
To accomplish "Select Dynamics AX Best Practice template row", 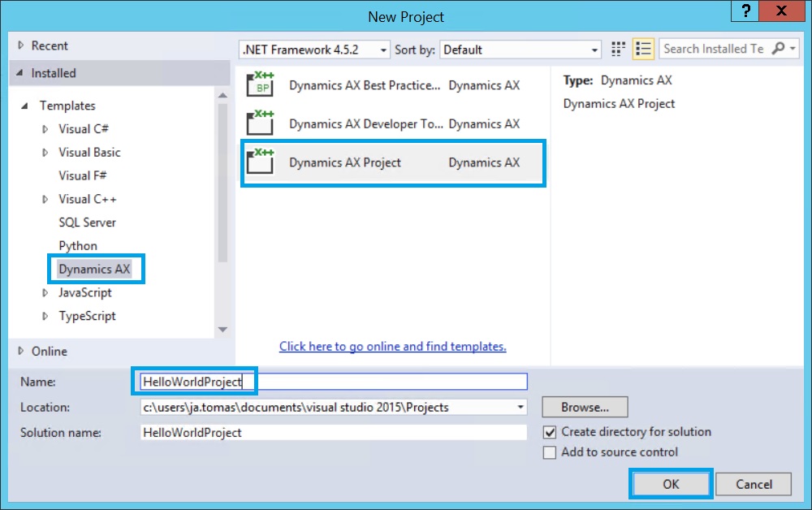I will [393, 85].
